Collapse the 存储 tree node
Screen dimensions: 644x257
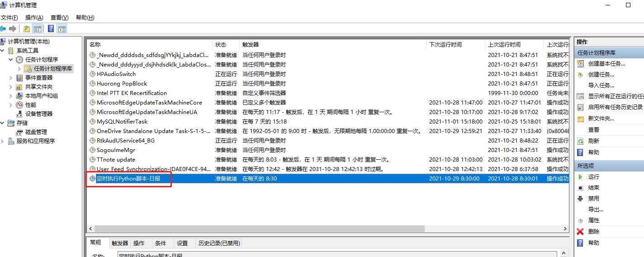tap(3, 123)
